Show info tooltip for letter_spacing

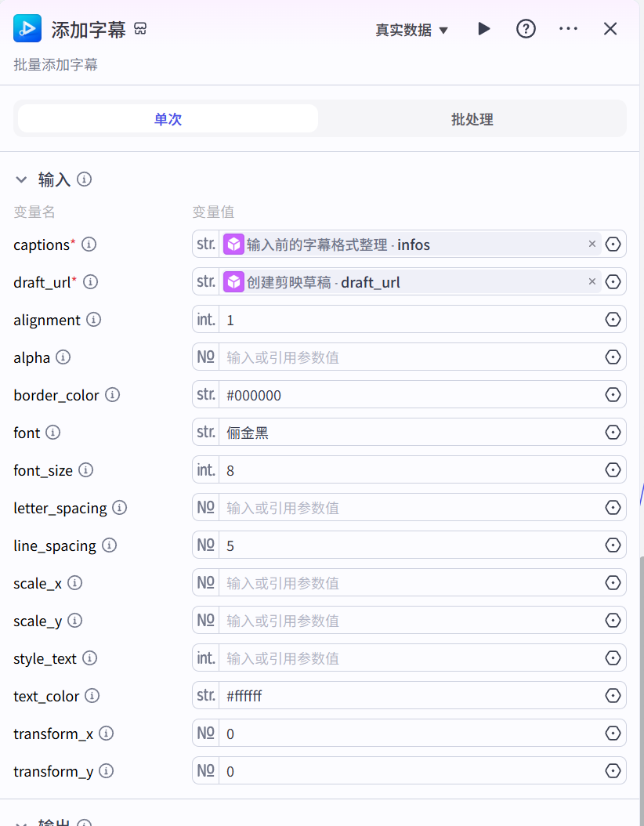(120, 507)
